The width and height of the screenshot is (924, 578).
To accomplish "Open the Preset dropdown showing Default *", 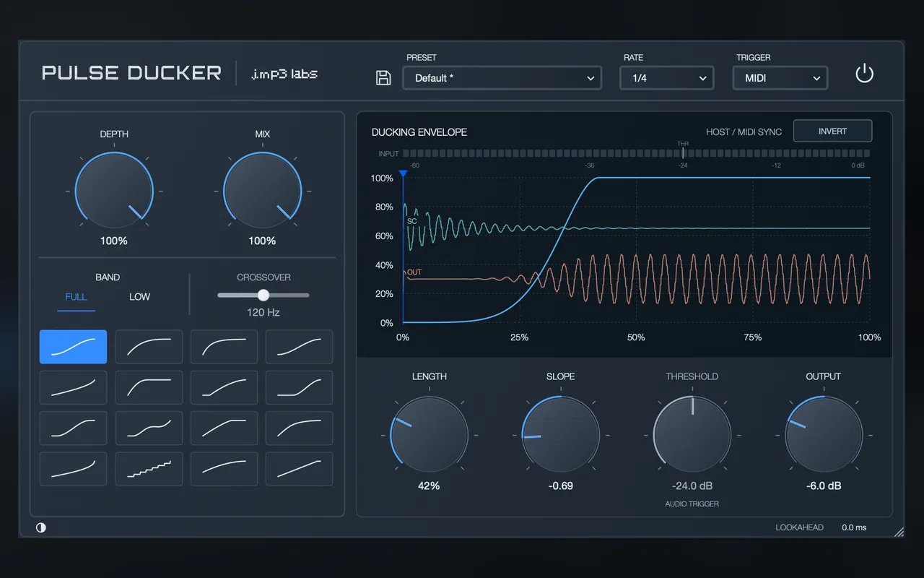I will click(x=502, y=78).
